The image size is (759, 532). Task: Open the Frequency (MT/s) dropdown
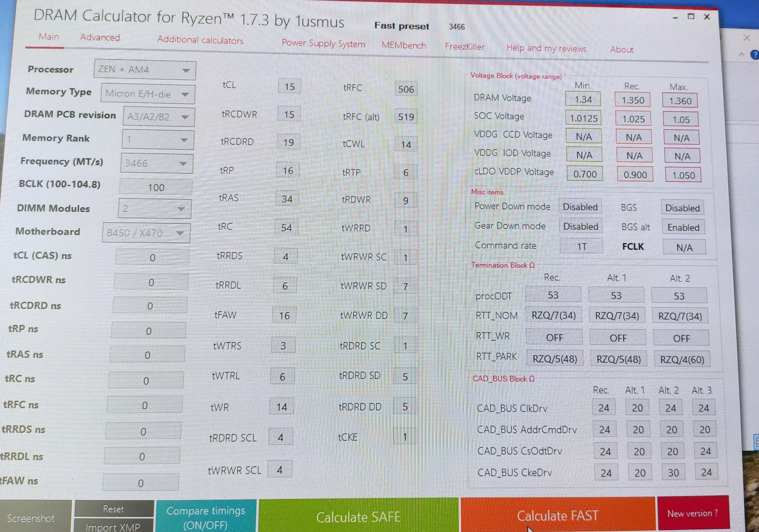click(157, 163)
